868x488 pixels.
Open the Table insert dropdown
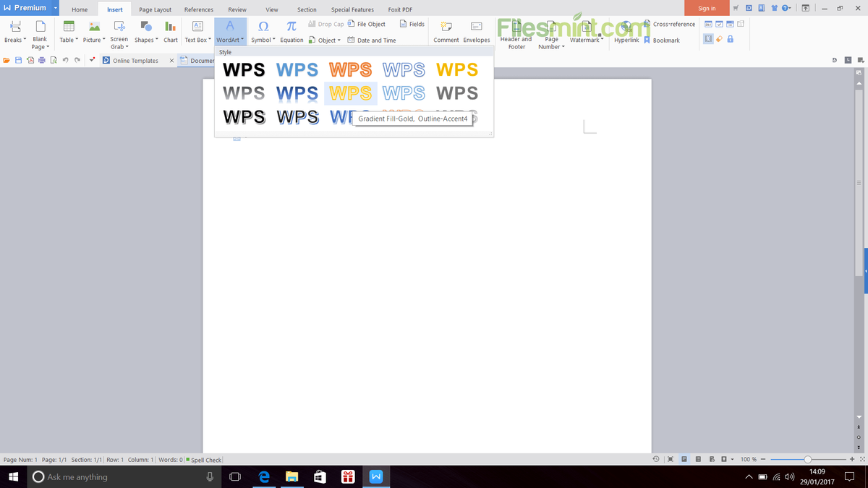tap(69, 32)
